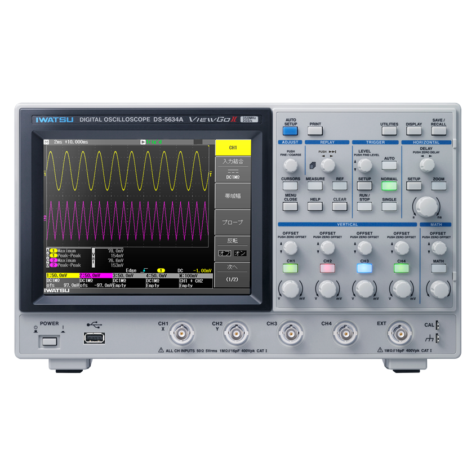Click the trigger LEVEL knob

[365, 166]
